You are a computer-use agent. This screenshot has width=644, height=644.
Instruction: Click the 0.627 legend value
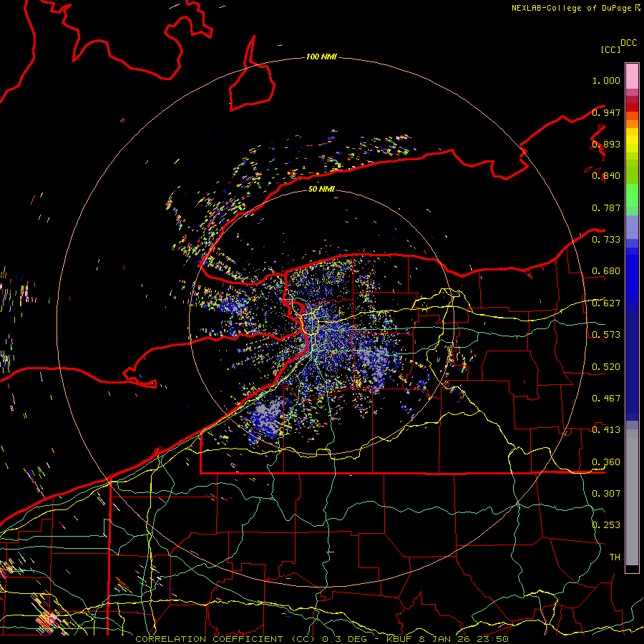(606, 303)
